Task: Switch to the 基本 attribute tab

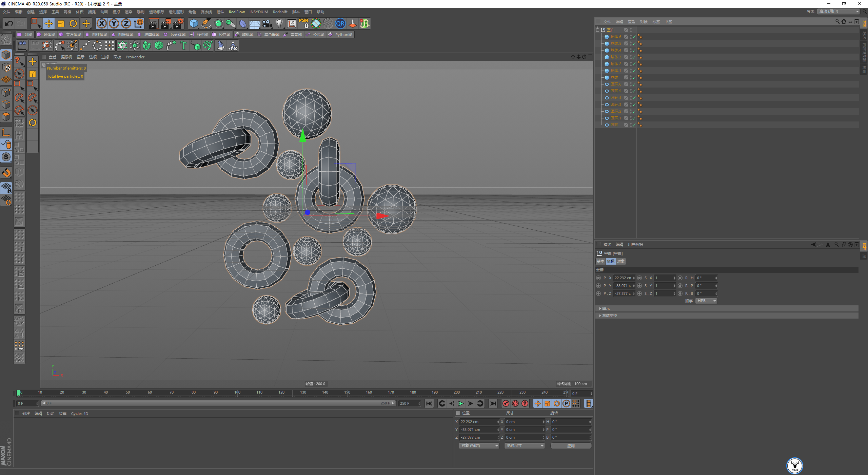Action: pos(600,261)
